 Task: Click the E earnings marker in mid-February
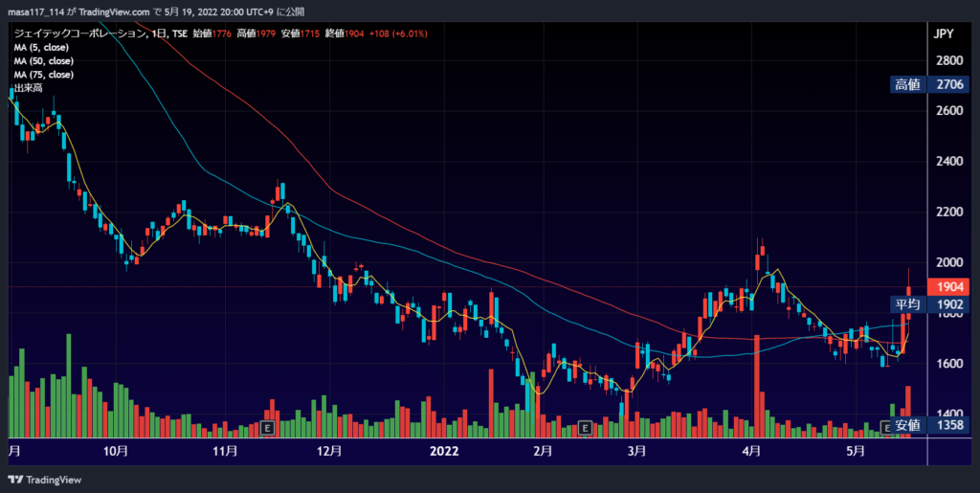pyautogui.click(x=585, y=428)
